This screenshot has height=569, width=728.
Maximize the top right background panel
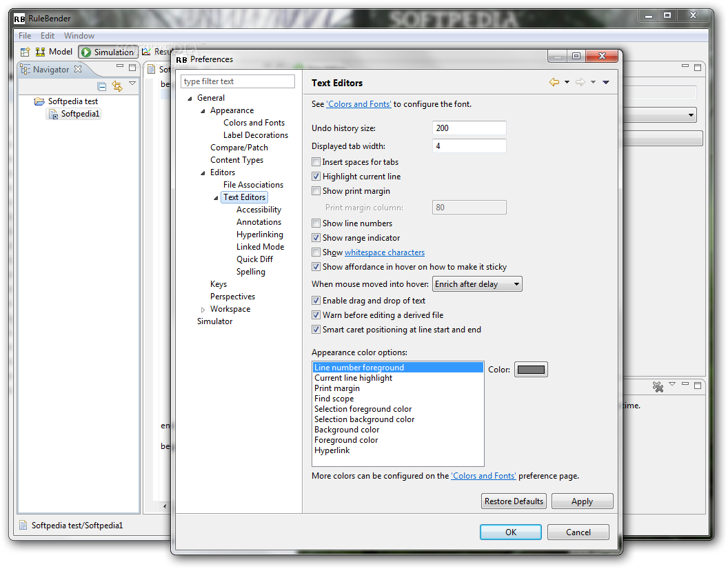698,68
